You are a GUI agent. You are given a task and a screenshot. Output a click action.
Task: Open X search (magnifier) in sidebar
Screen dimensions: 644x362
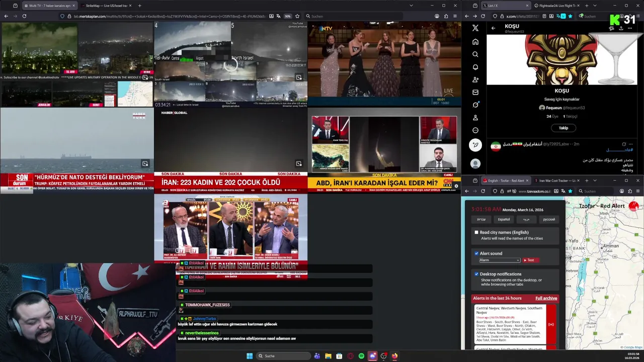475,54
